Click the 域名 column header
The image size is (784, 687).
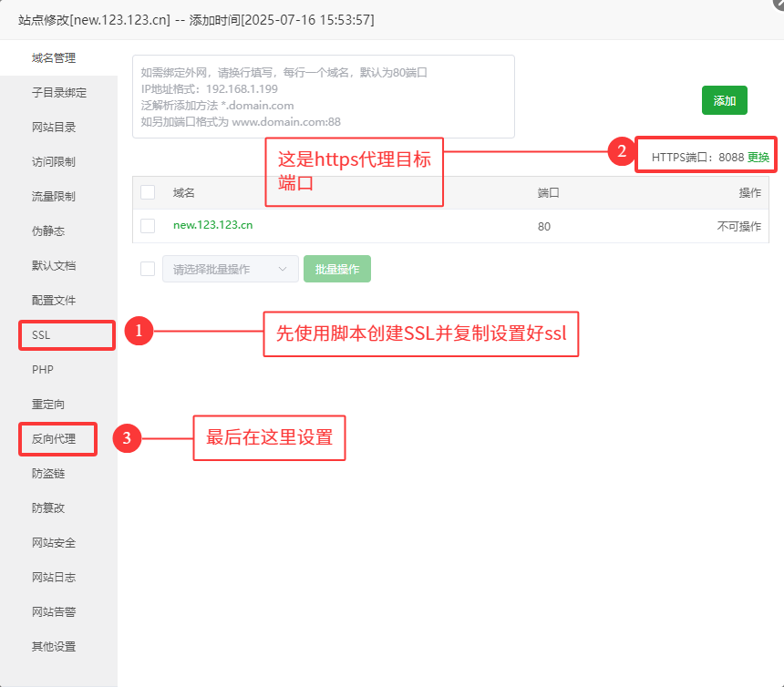pos(184,193)
